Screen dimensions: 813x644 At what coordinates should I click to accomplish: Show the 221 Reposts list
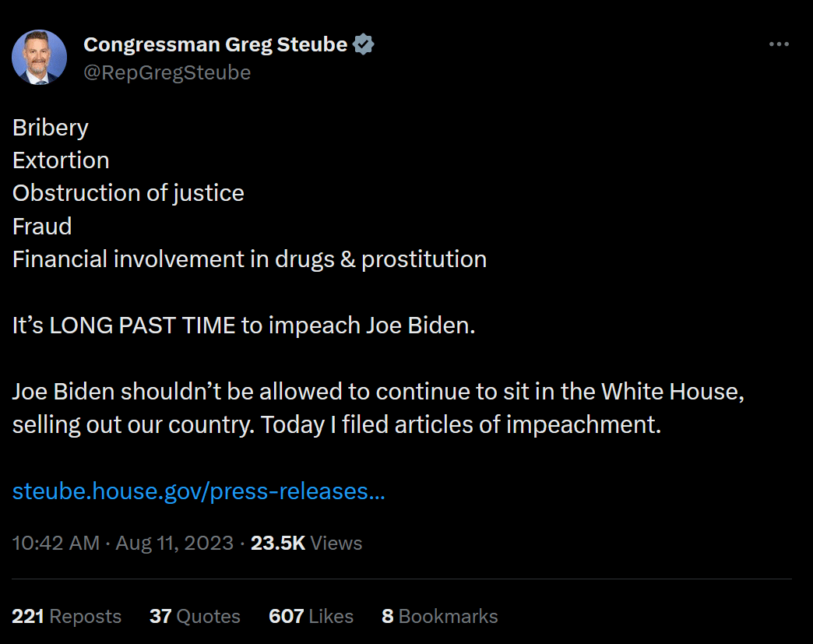pyautogui.click(x=66, y=616)
